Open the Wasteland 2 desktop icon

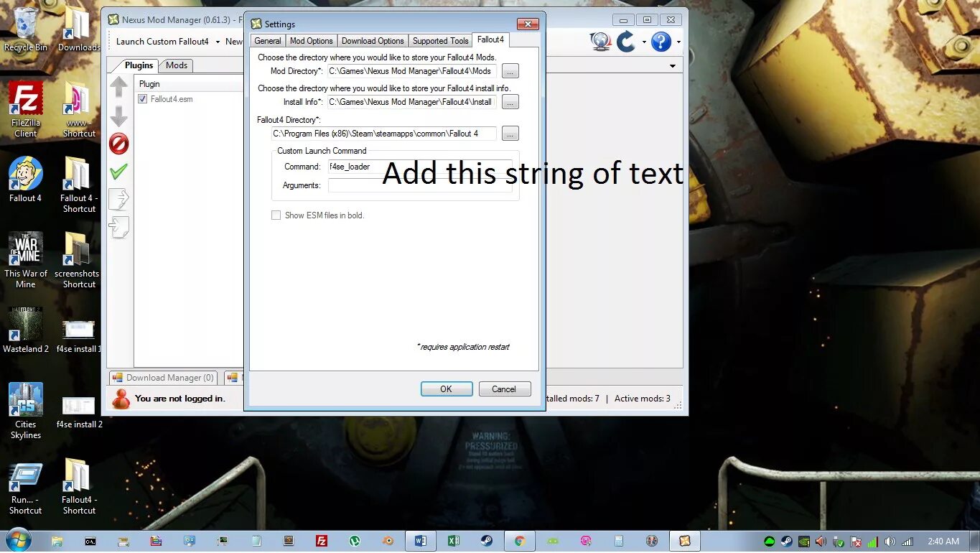26,330
